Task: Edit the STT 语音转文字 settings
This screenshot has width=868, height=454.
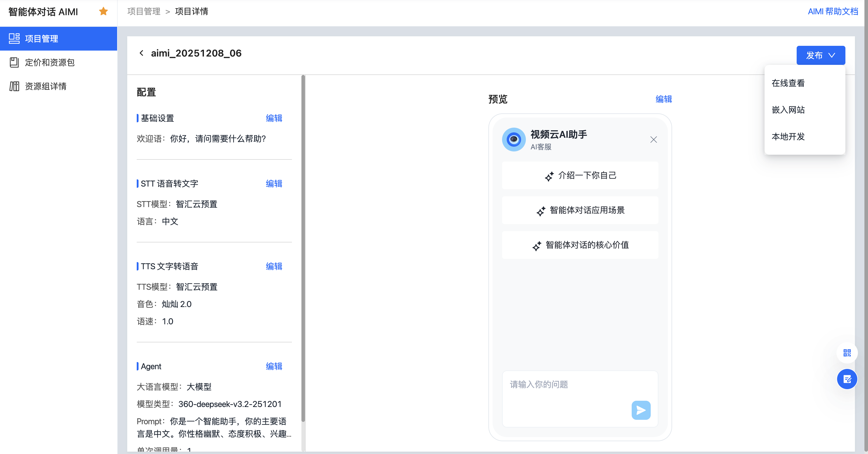Action: 273,184
